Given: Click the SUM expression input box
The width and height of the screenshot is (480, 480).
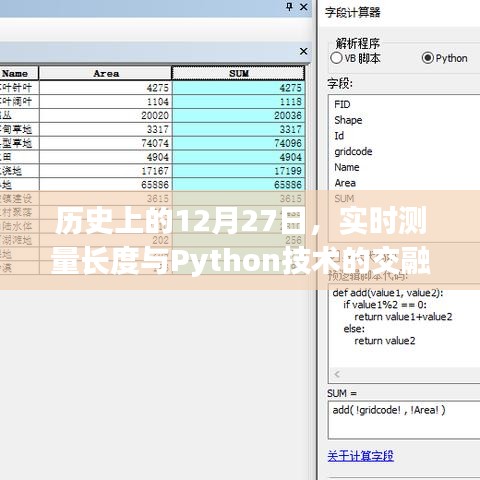Looking at the screenshot, I should click(404, 421).
